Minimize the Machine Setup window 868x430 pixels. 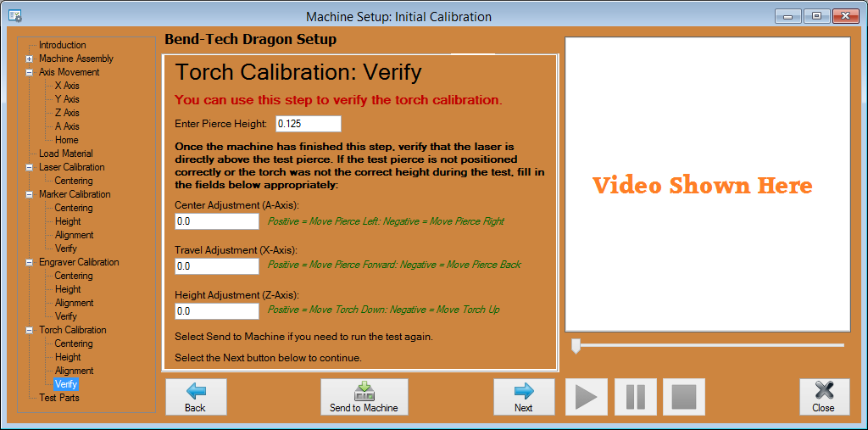[787, 16]
